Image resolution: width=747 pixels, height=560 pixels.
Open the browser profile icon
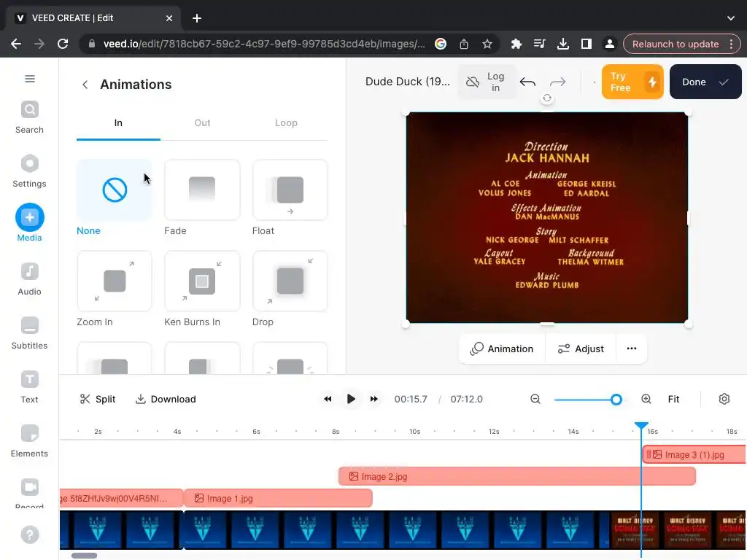609,44
